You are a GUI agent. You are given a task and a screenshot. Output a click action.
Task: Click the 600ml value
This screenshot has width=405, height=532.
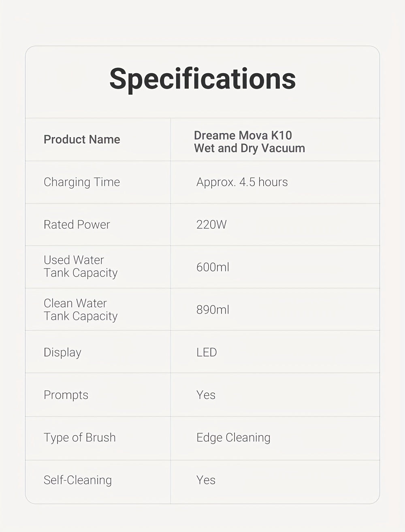tap(213, 267)
